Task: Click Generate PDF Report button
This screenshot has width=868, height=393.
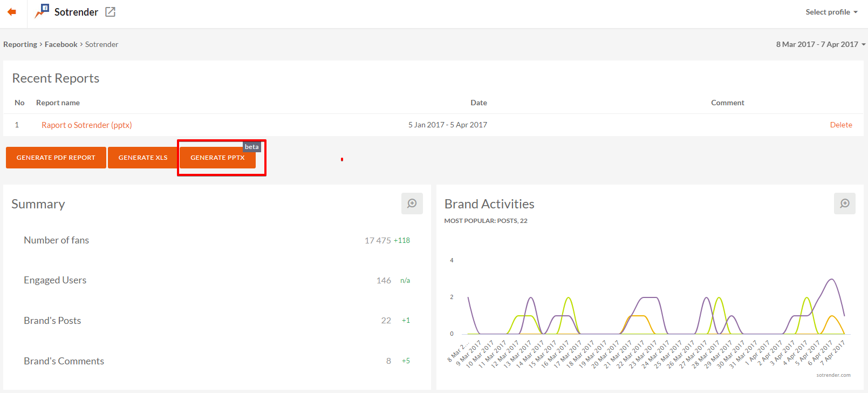Action: tap(56, 158)
